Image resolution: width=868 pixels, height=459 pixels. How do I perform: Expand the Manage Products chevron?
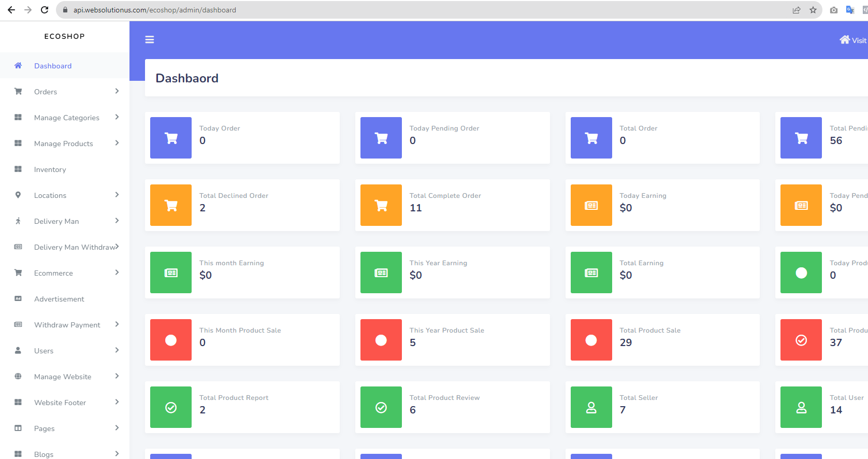117,143
